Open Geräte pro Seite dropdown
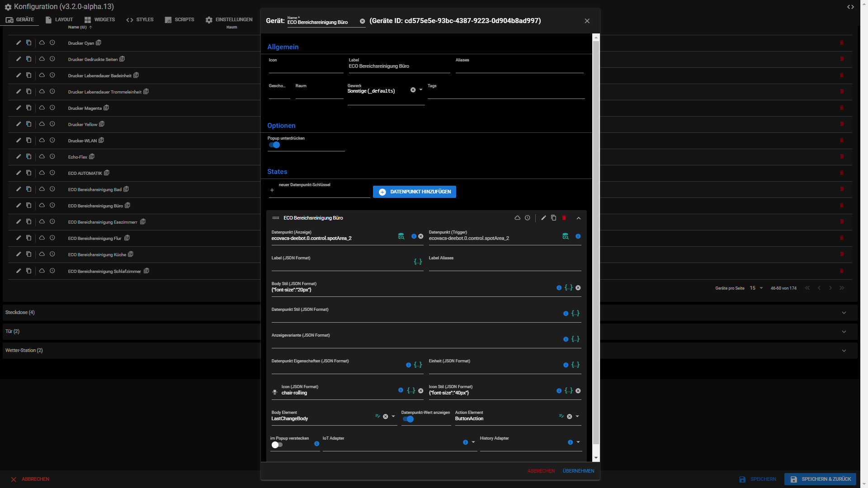The image size is (868, 488). click(756, 288)
